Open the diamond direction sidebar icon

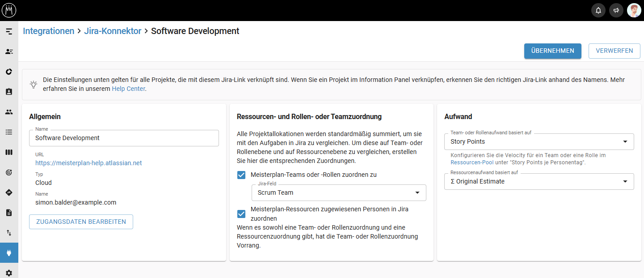(9, 192)
